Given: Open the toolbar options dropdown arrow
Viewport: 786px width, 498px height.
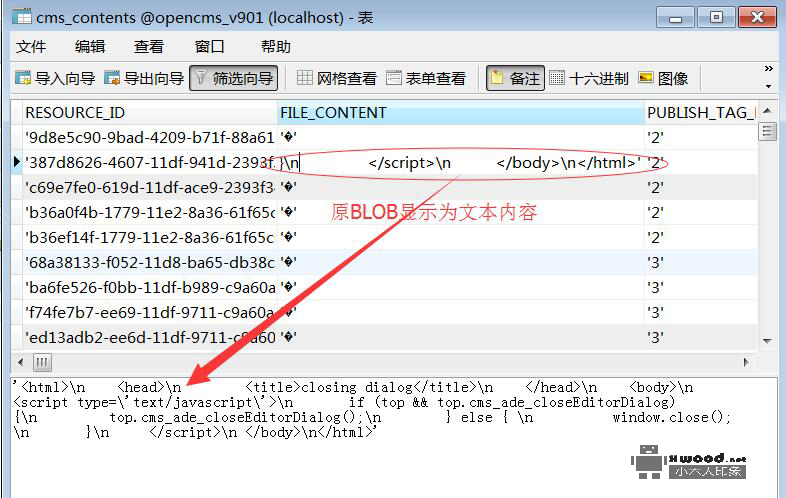Looking at the screenshot, I should [768, 86].
